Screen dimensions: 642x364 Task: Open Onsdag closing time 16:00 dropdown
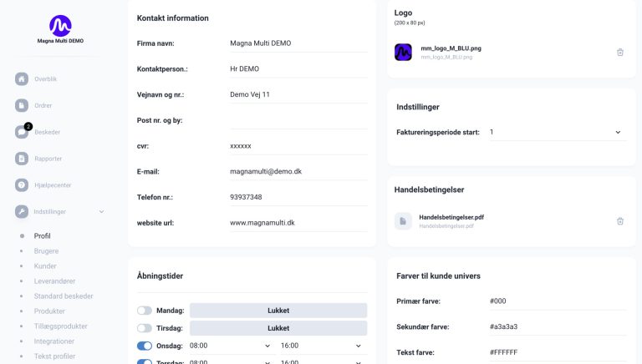321,346
